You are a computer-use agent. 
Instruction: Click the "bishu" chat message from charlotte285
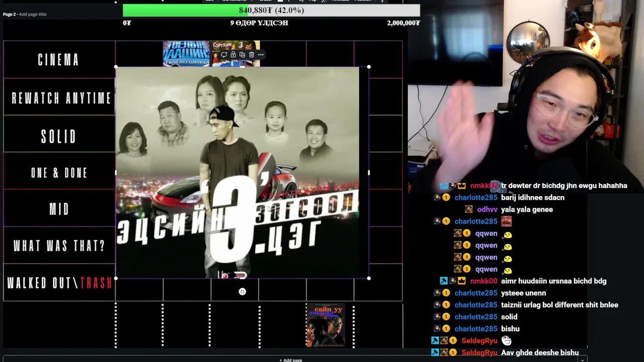point(510,329)
